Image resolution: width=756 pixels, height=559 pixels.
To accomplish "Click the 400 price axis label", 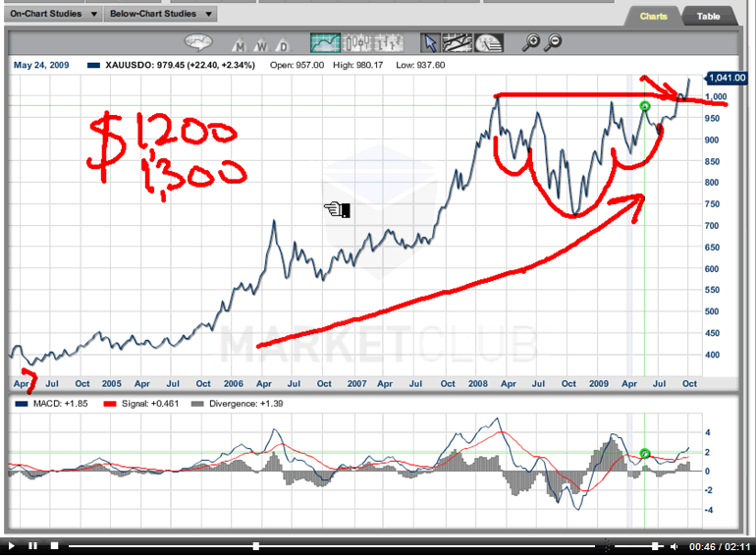I will [x=712, y=355].
